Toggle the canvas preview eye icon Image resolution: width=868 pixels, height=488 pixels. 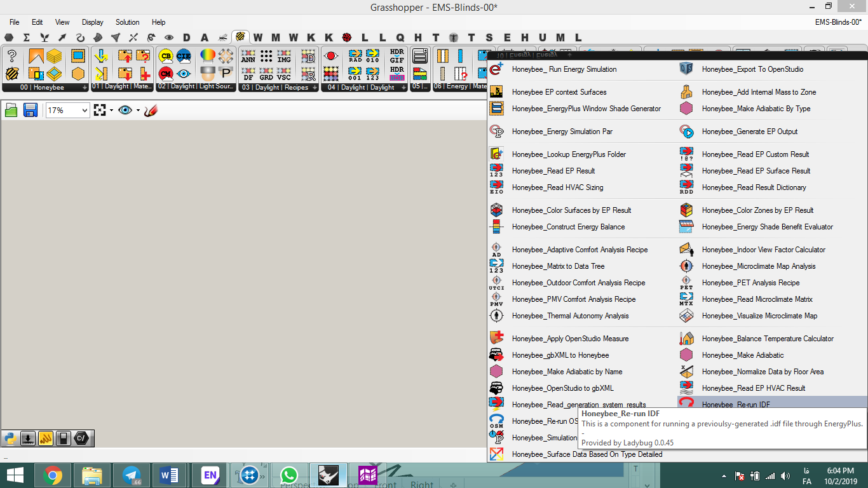125,111
